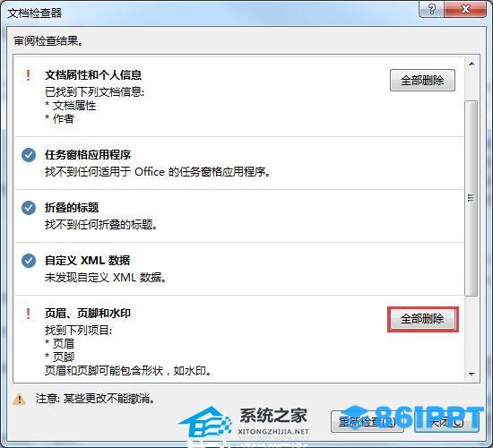Click the 重新检查 reinspect button
Screen dimensions: 493x448
click(x=367, y=422)
